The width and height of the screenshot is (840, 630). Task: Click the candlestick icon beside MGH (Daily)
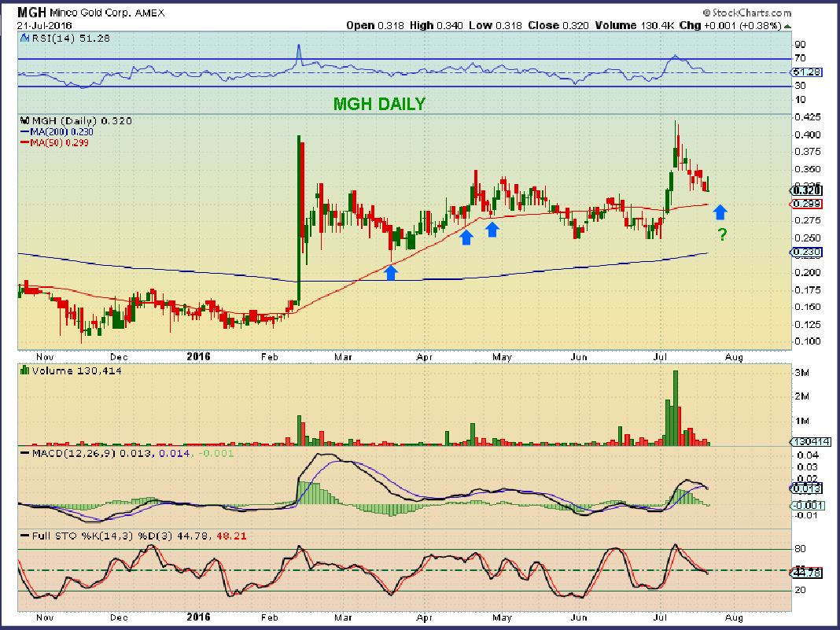pyautogui.click(x=24, y=121)
